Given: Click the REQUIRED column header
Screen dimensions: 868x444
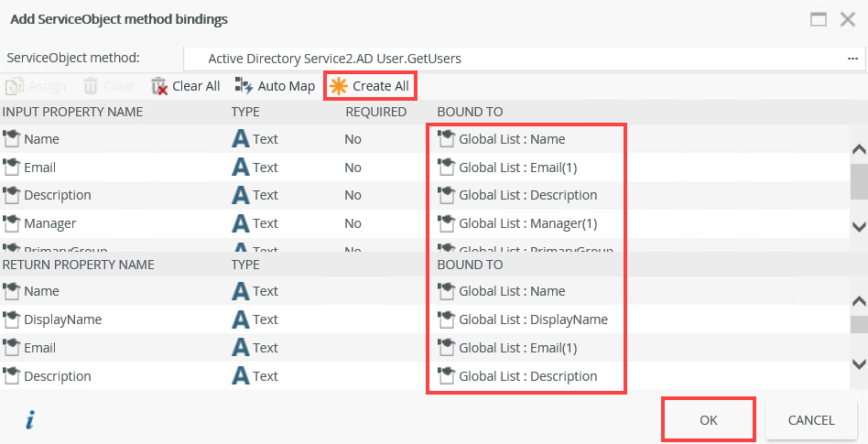Looking at the screenshot, I should point(375,112).
